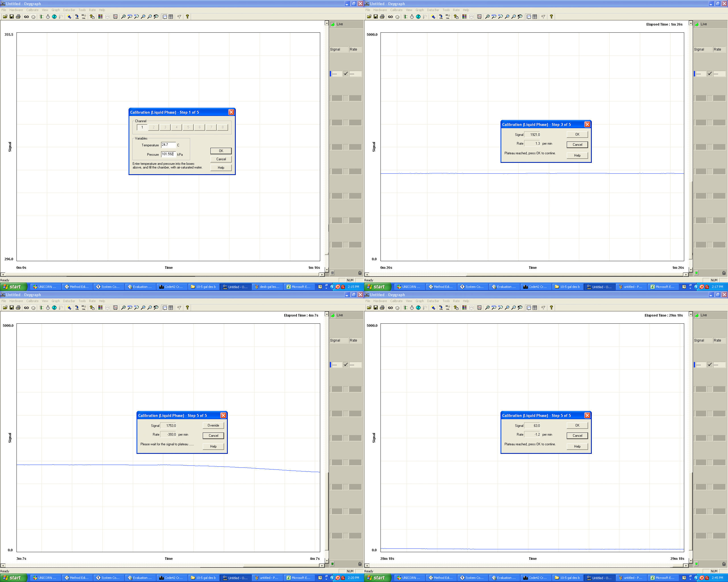Screen dimensions: 728x582
Task: Toggle the Live indicator in the Step 1 window
Action: [333, 24]
